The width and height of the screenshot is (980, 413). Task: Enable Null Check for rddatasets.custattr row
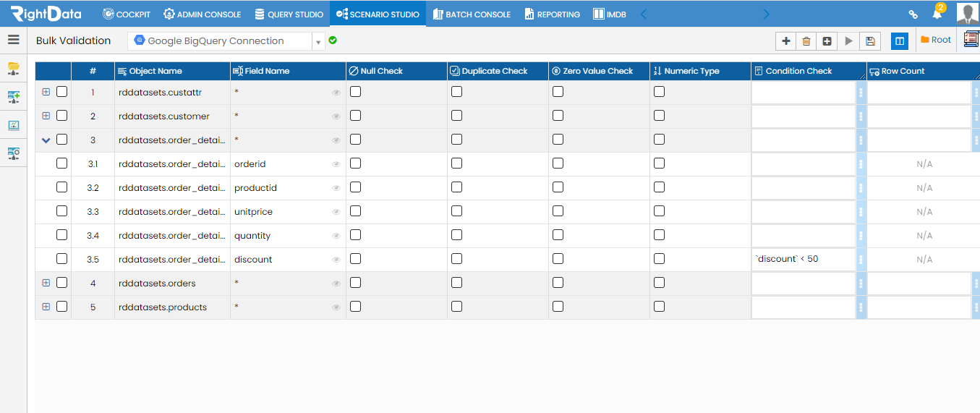coord(355,92)
